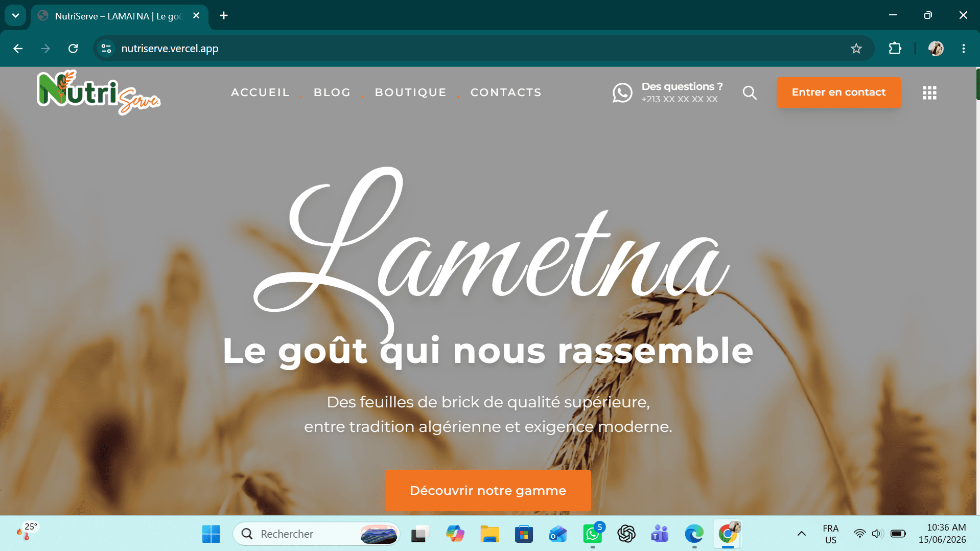The width and height of the screenshot is (980, 551).
Task: Open the BLOG menu item
Action: tap(332, 93)
